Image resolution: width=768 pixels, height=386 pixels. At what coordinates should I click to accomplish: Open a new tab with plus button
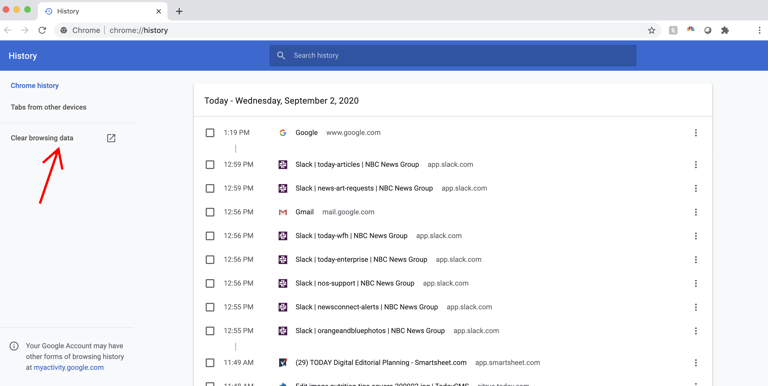[179, 11]
